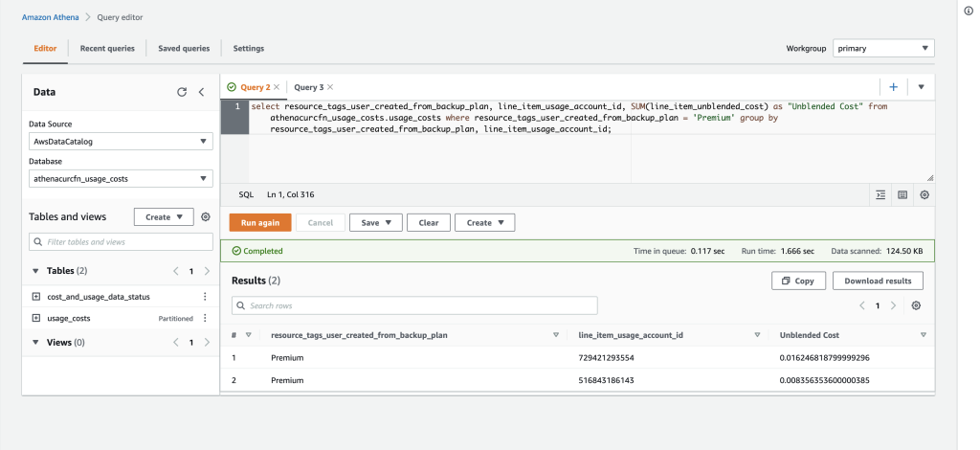Go to next page of Tables
The width and height of the screenshot is (980, 450).
207,271
